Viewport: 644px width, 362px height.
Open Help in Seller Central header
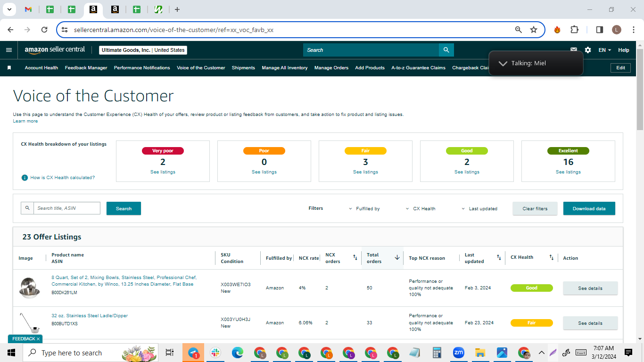[x=624, y=50]
